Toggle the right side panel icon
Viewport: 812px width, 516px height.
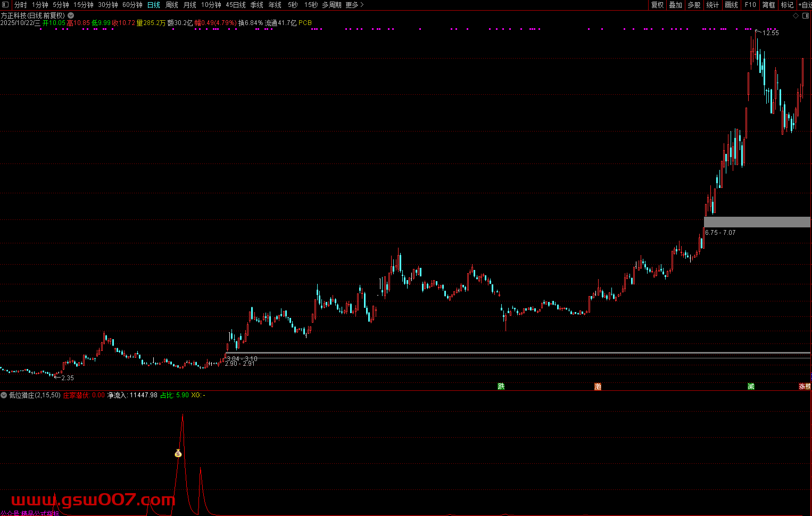coord(805,16)
